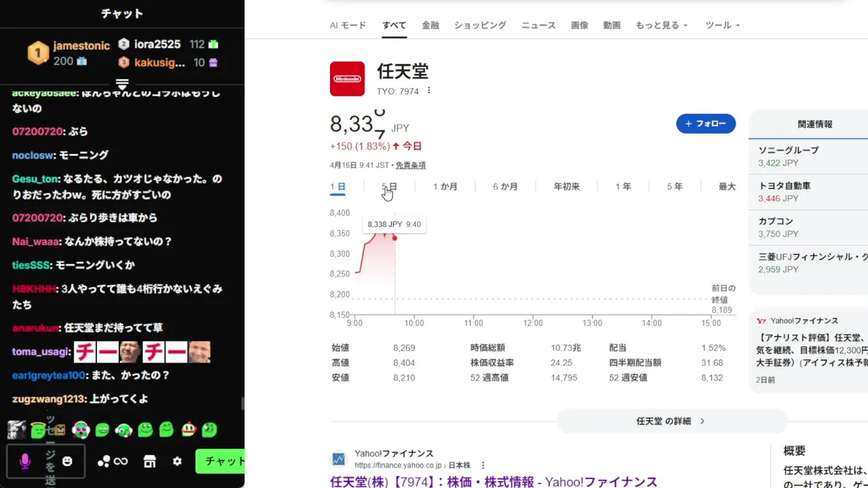Click the chat panel scrollbar thumb

tap(243, 403)
